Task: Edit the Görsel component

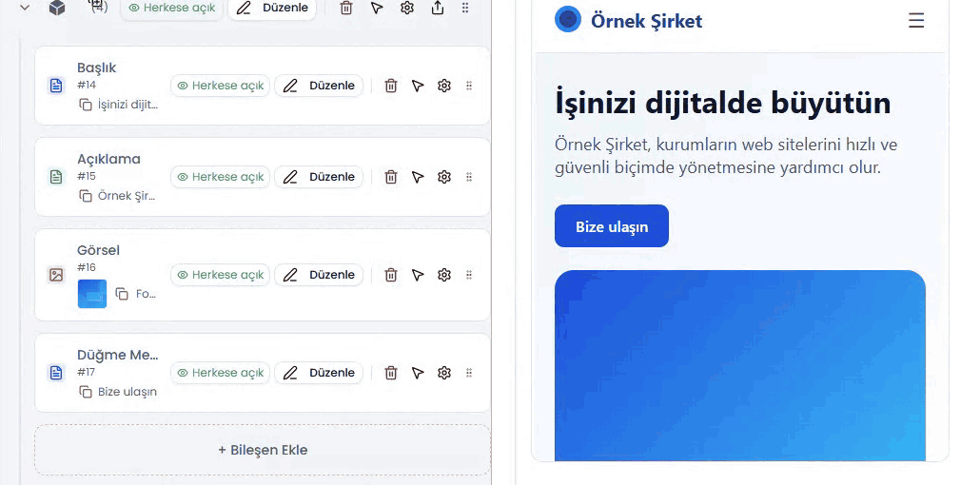Action: [x=319, y=275]
